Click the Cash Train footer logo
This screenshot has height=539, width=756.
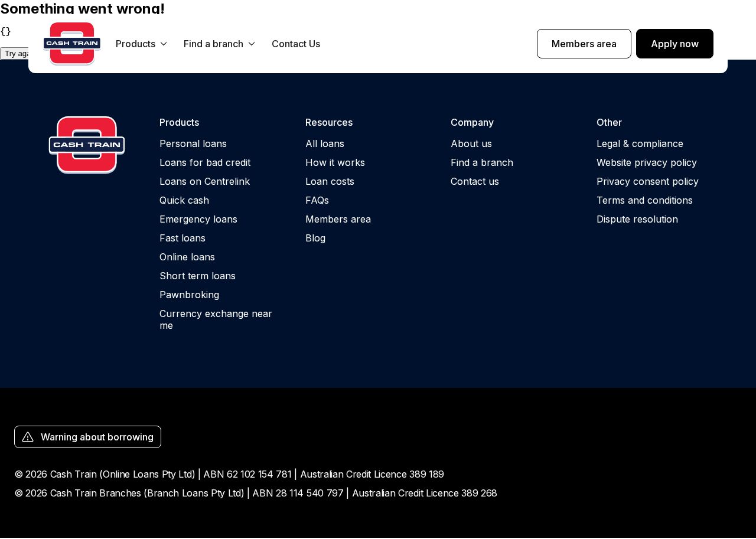(x=87, y=145)
